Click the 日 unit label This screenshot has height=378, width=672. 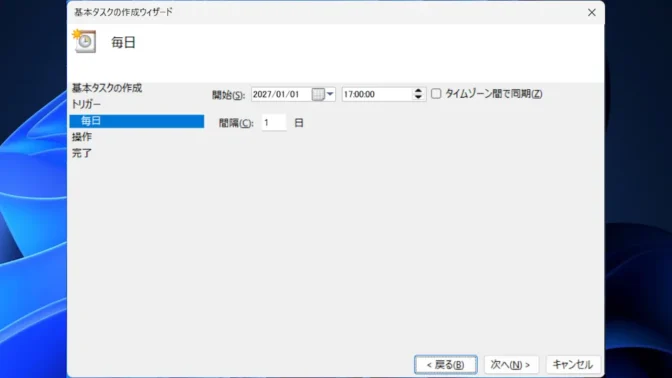pos(299,123)
